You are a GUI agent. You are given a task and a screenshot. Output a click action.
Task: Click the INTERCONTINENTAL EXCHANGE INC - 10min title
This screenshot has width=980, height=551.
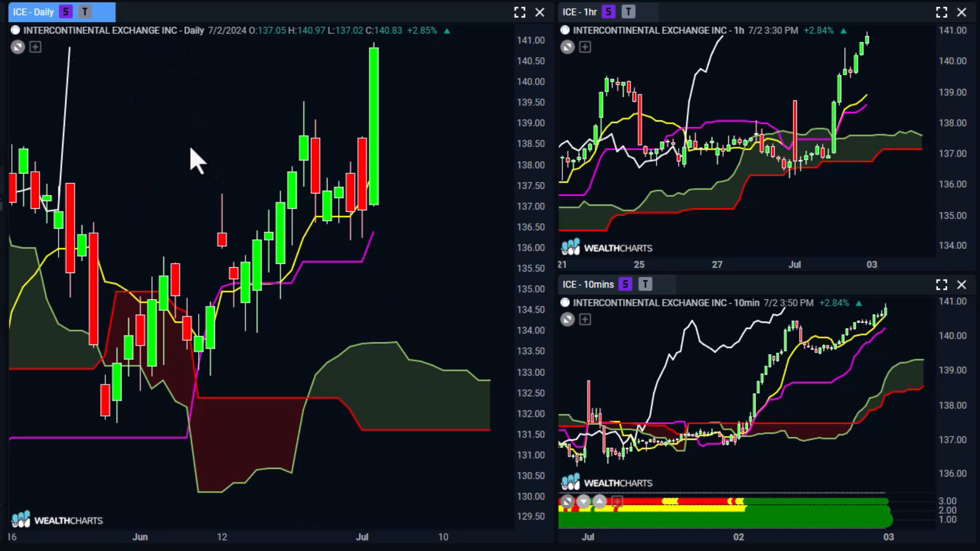coord(666,303)
